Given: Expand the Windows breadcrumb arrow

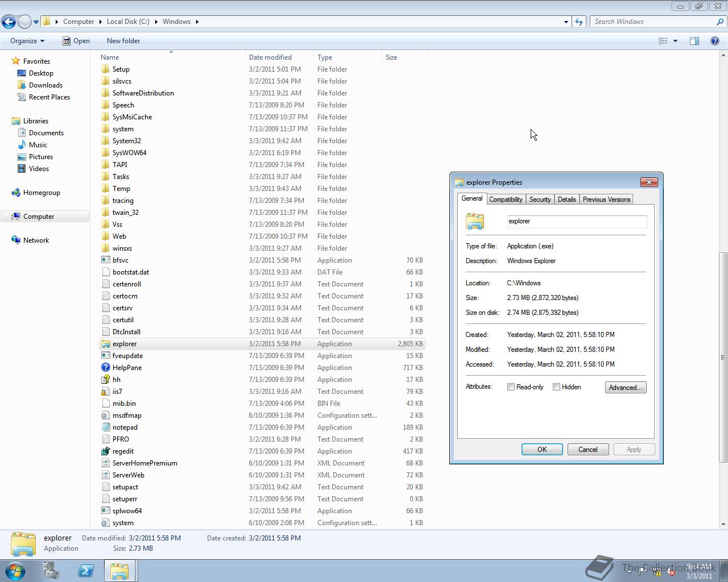Looking at the screenshot, I should (x=197, y=22).
